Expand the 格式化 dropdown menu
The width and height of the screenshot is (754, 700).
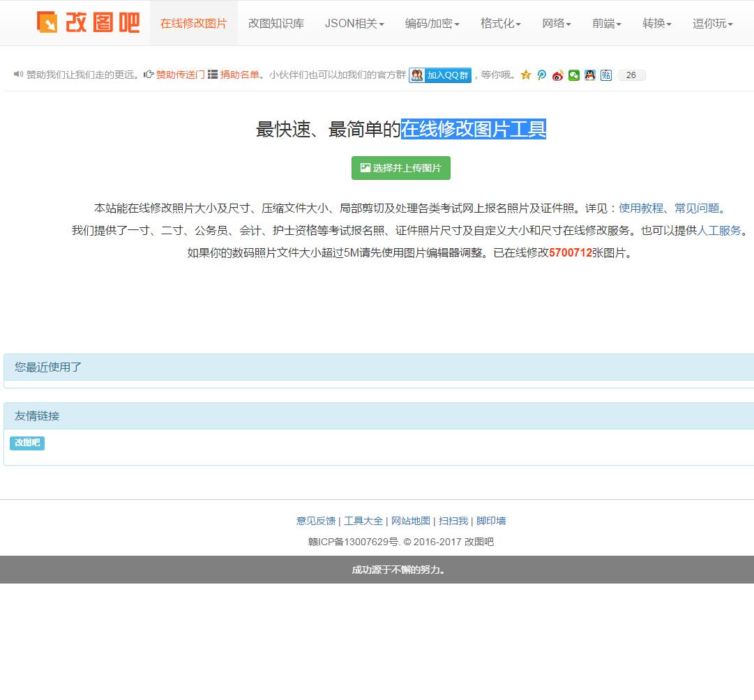tap(501, 23)
